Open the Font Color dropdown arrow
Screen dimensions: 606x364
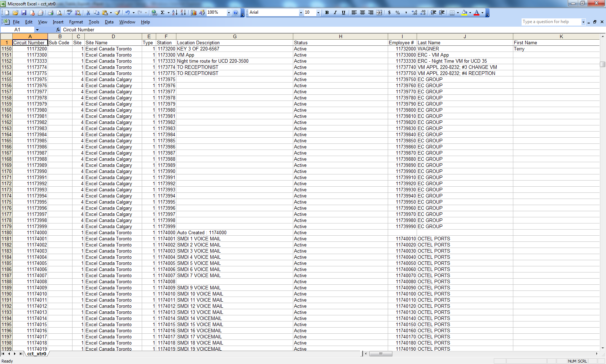(482, 13)
